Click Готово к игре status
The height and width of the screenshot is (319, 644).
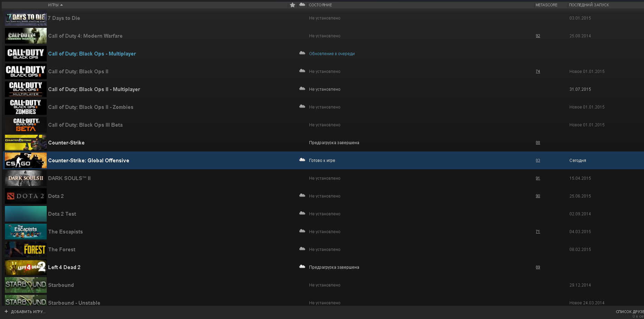(x=322, y=161)
